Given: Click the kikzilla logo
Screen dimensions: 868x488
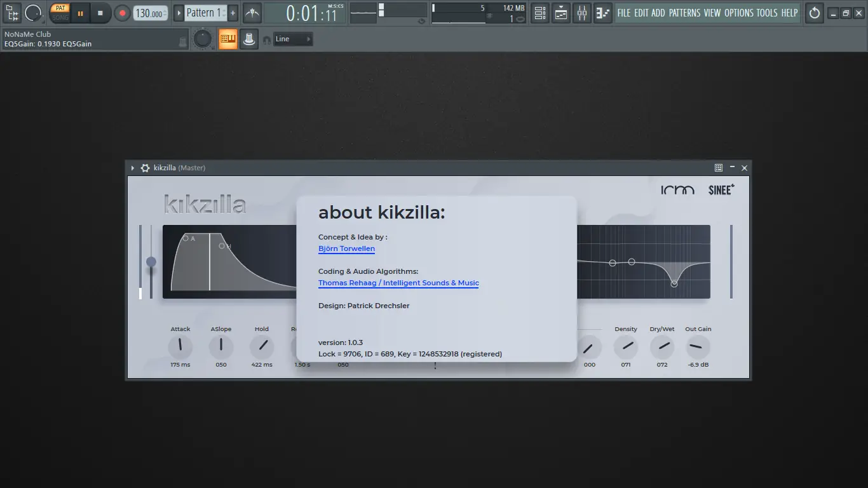Looking at the screenshot, I should pyautogui.click(x=205, y=204).
